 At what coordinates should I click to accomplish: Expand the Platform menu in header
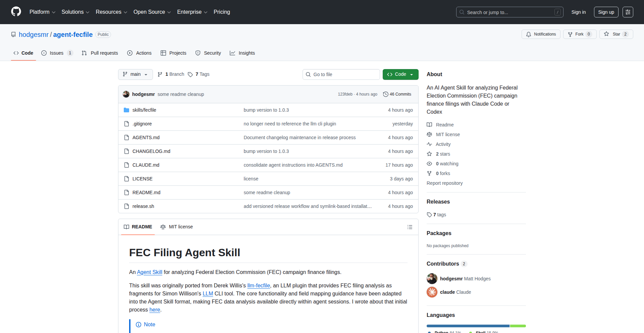[42, 12]
